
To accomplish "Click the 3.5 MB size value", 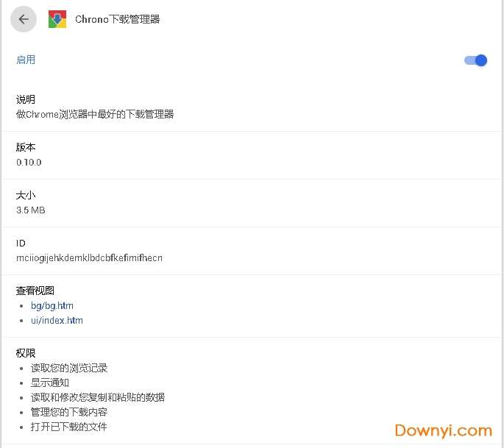I will coord(31,210).
